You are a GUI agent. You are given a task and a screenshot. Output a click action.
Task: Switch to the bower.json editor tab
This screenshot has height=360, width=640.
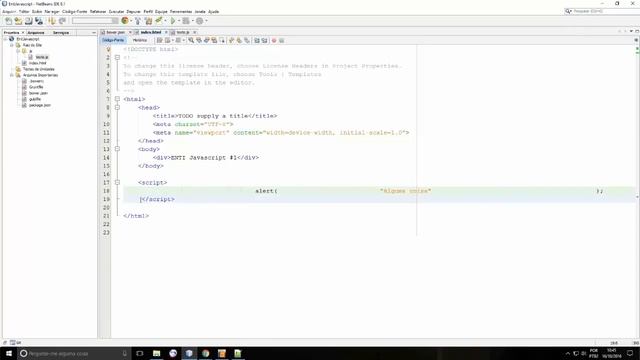pyautogui.click(x=116, y=32)
